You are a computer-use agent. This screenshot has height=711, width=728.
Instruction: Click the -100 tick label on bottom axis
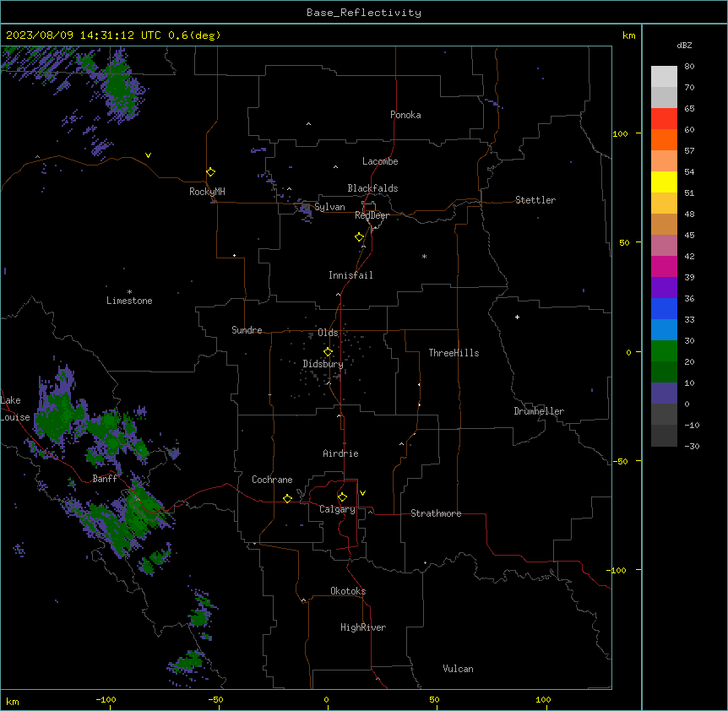[x=106, y=699]
